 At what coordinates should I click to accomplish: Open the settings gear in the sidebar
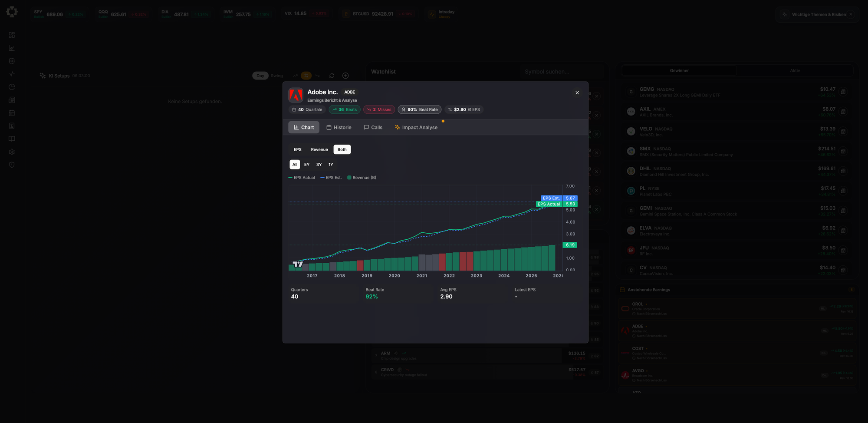[x=12, y=152]
